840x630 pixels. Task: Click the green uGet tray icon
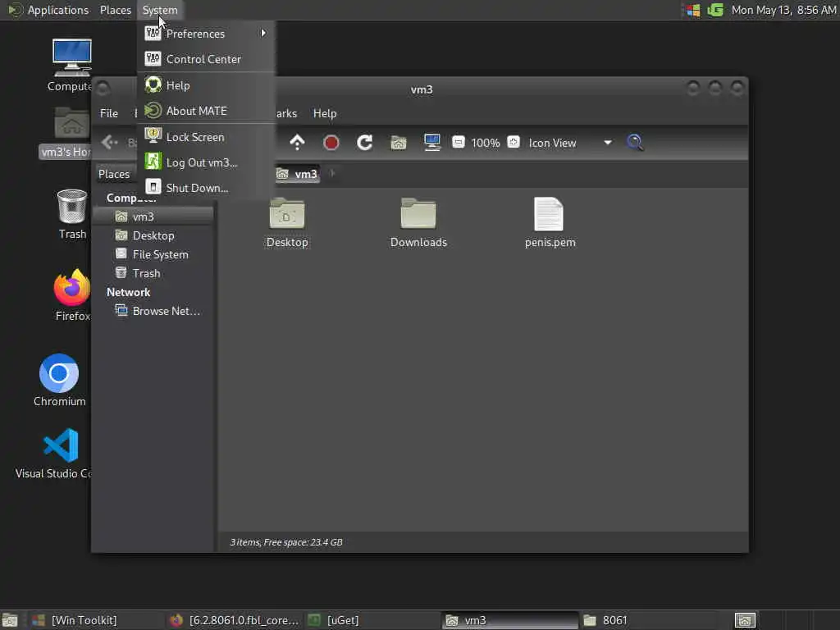[x=715, y=10]
